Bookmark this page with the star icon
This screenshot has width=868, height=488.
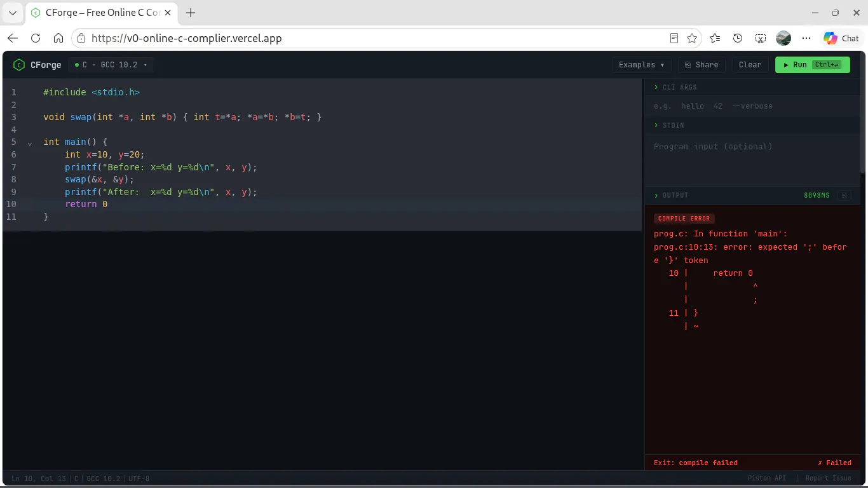click(692, 38)
